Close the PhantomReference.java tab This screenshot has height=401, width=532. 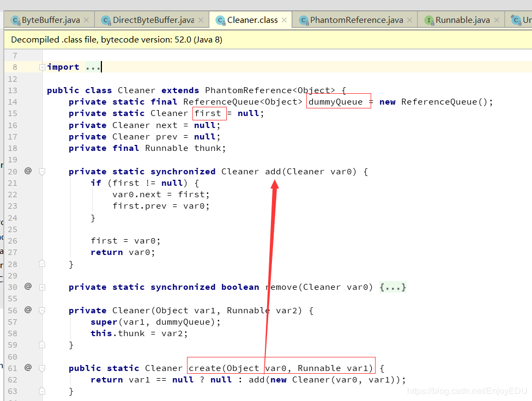pyautogui.click(x=410, y=20)
